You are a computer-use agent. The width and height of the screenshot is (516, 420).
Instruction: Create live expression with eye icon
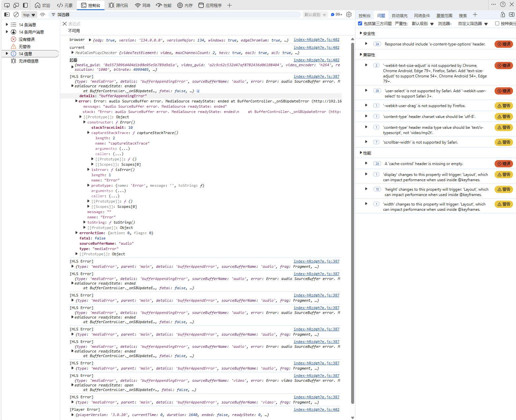43,14
